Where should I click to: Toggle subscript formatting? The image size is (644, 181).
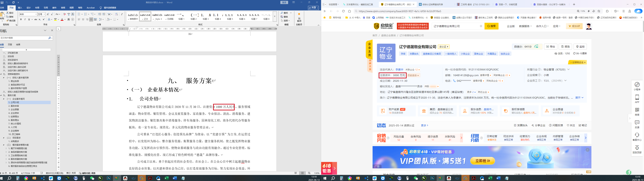click(40, 20)
